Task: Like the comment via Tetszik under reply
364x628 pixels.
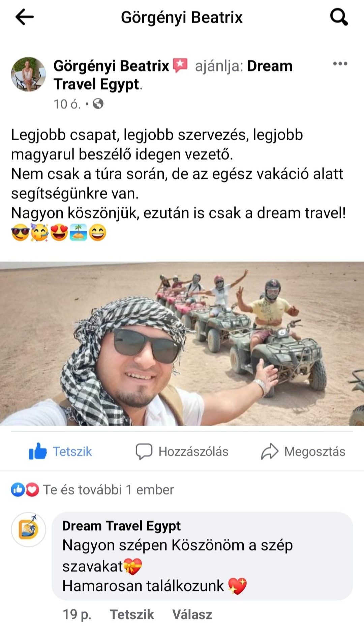Action: click(132, 615)
